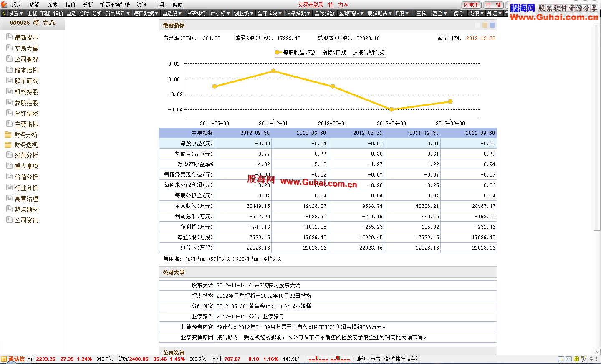Open the 行业分析 sidebar item

tap(23, 188)
